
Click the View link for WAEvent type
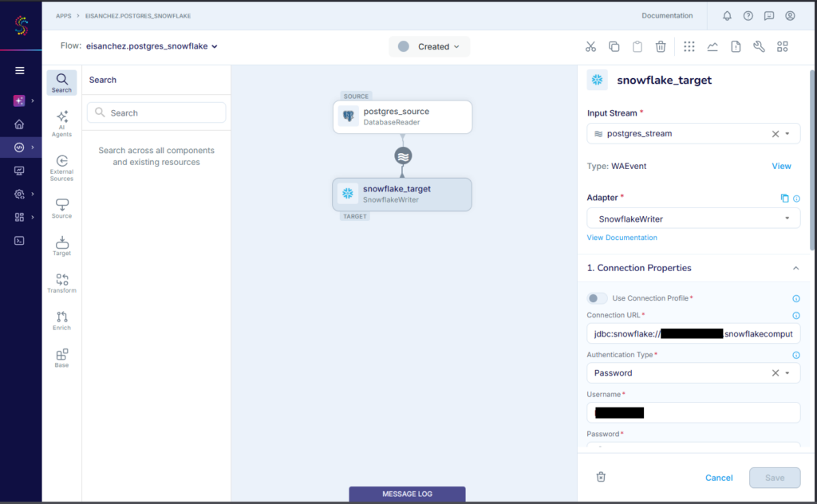click(781, 166)
